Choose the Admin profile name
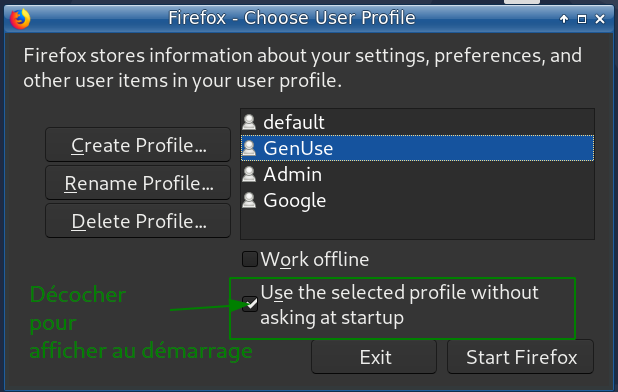 pyautogui.click(x=292, y=174)
